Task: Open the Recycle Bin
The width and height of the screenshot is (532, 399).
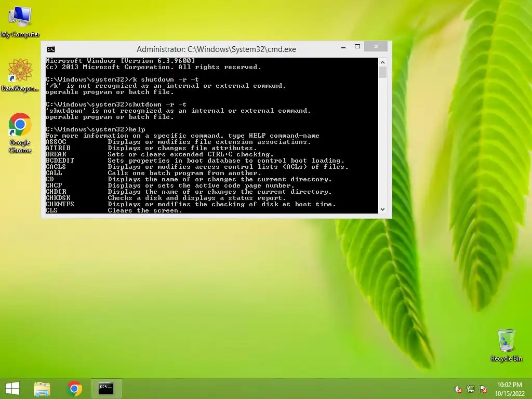Action: (506, 345)
